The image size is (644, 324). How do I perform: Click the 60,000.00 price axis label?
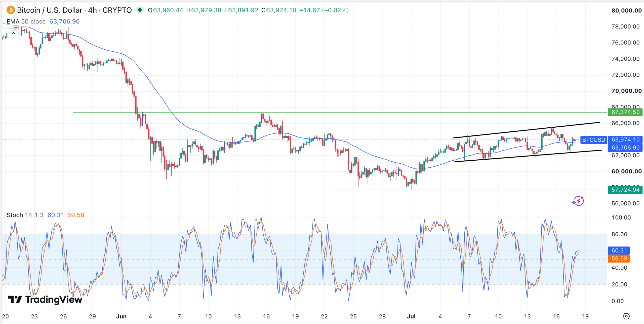tap(626, 171)
